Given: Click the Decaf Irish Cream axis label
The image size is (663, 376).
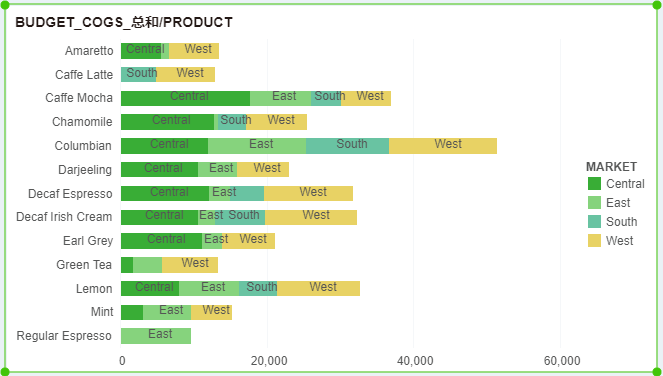Looking at the screenshot, I should [64, 217].
